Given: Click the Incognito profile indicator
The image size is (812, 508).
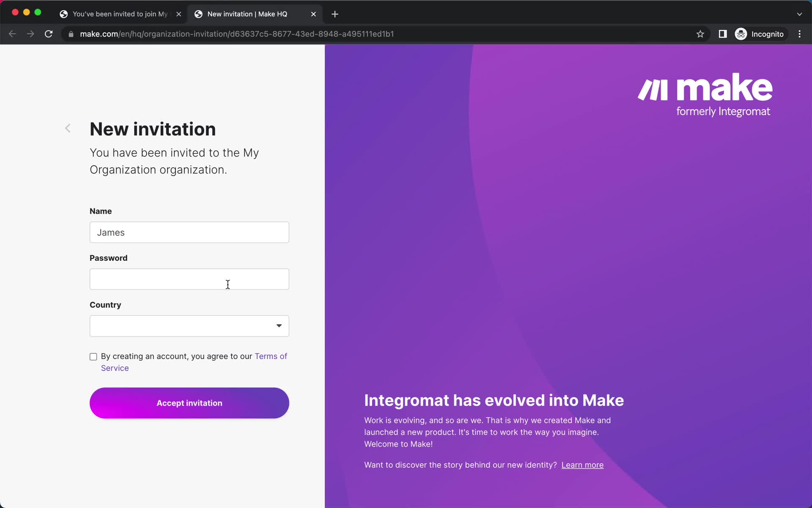Looking at the screenshot, I should [760, 34].
